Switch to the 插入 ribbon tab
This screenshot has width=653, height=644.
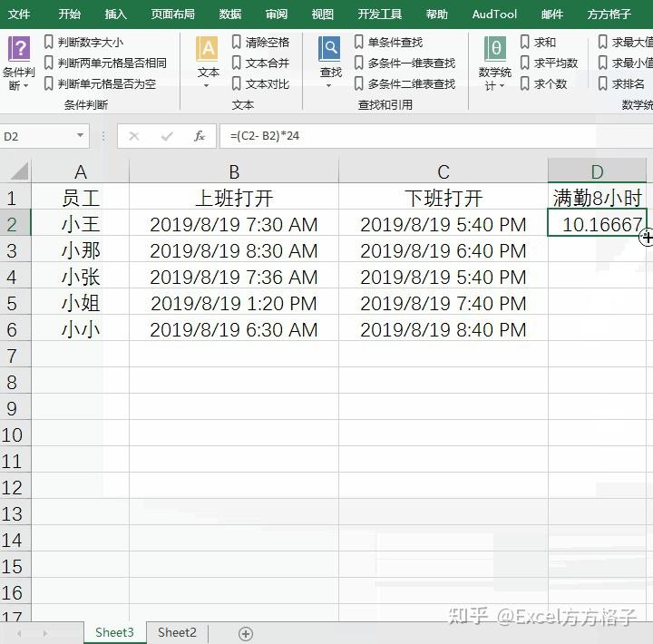point(115,15)
